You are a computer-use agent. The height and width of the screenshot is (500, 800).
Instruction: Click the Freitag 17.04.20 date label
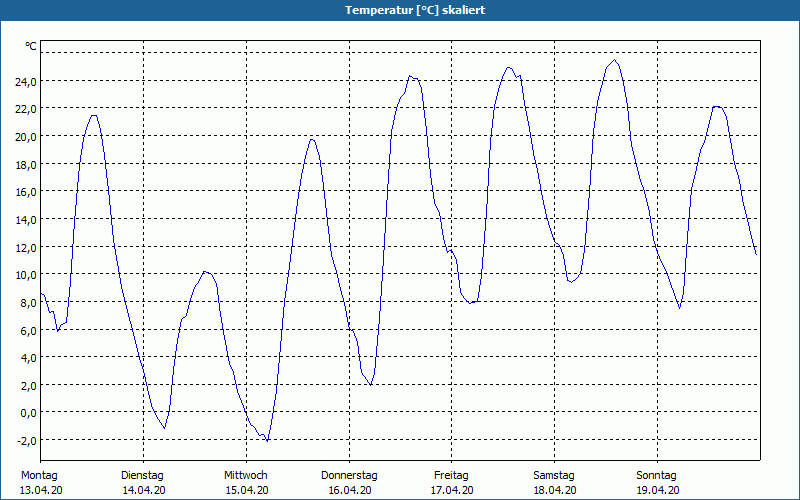point(452,483)
